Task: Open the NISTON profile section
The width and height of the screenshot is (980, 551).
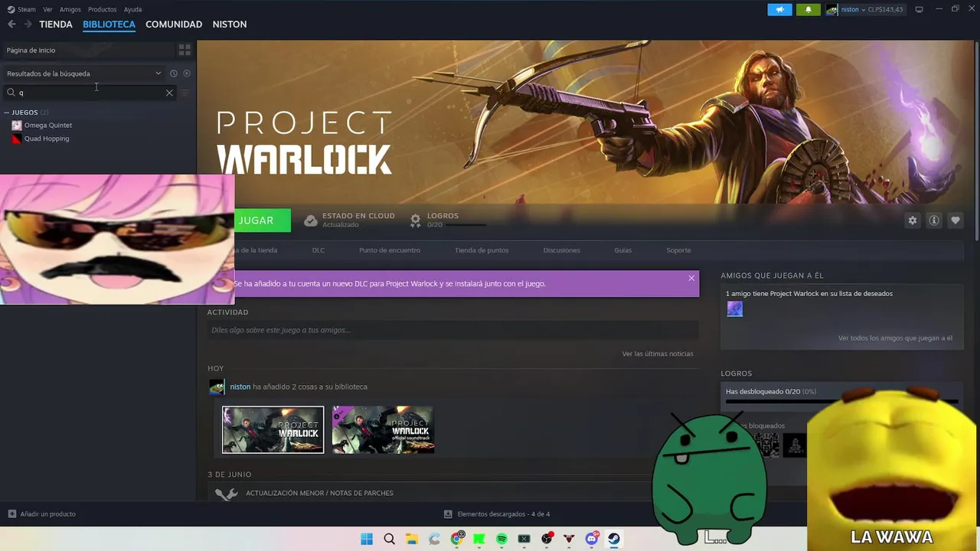Action: (x=230, y=24)
